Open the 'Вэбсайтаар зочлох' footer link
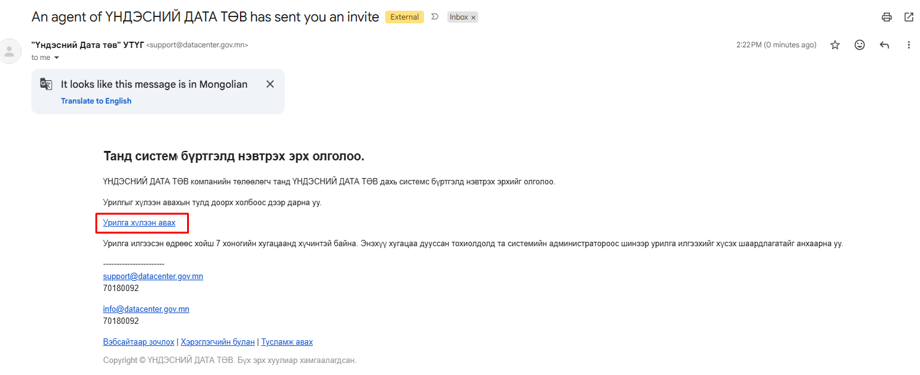 (x=138, y=342)
